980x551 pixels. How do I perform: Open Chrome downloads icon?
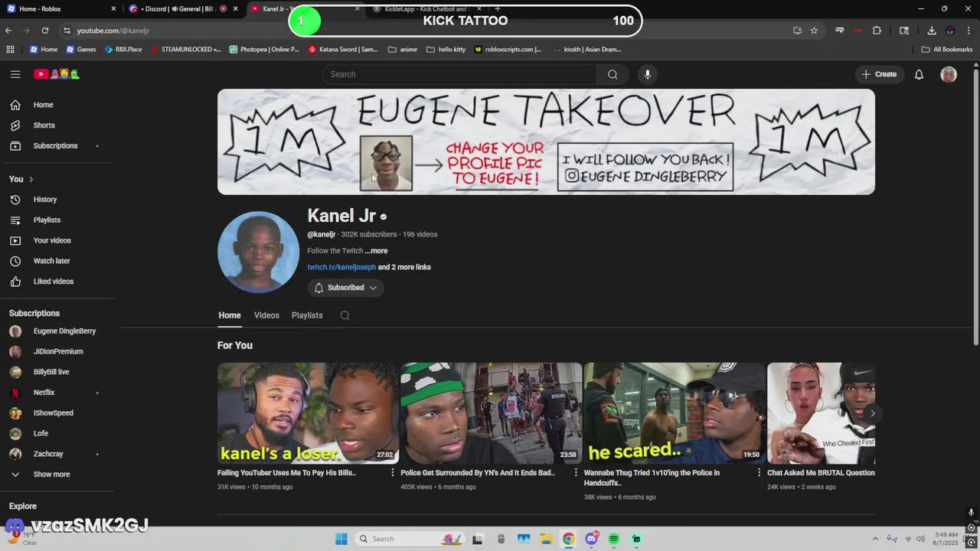click(931, 31)
